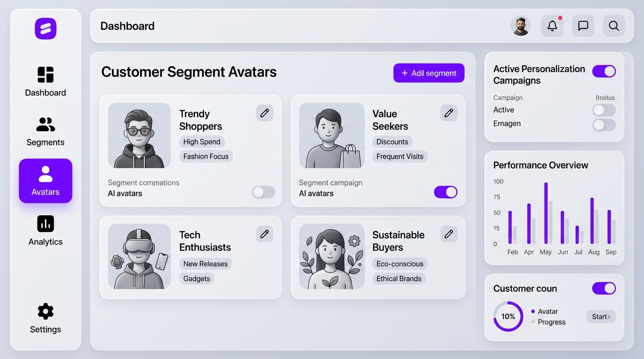Image resolution: width=644 pixels, height=359 pixels.
Task: Edit the Trendy Shoppers segment
Action: (264, 113)
